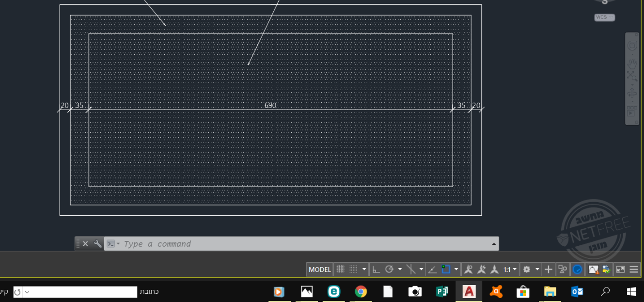The width and height of the screenshot is (644, 302).
Task: Click status bar icon left of clean screen
Action: pos(606,270)
